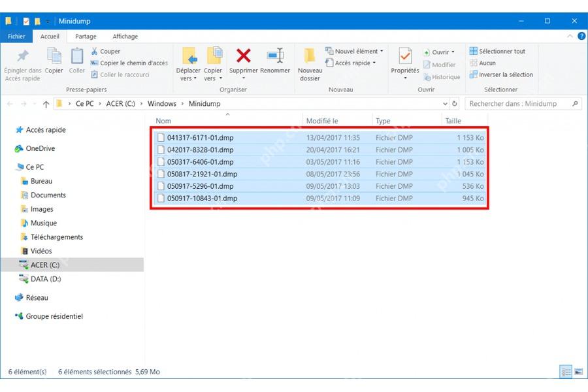The image size is (588, 392).
Task: Click Inverser la sélection
Action: [501, 74]
